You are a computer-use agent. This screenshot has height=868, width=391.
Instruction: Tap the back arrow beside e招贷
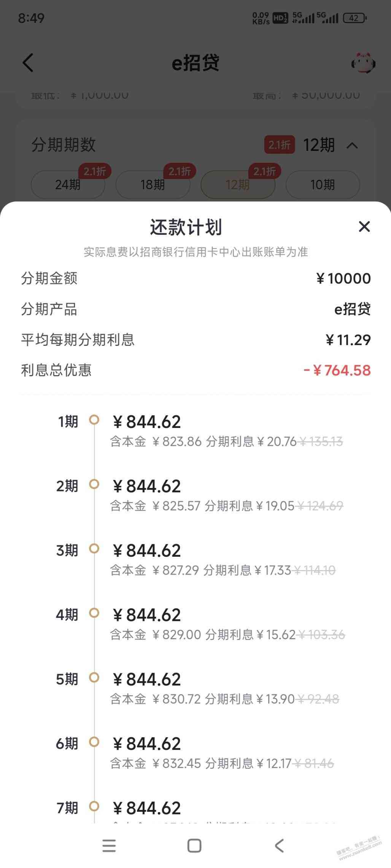click(28, 62)
